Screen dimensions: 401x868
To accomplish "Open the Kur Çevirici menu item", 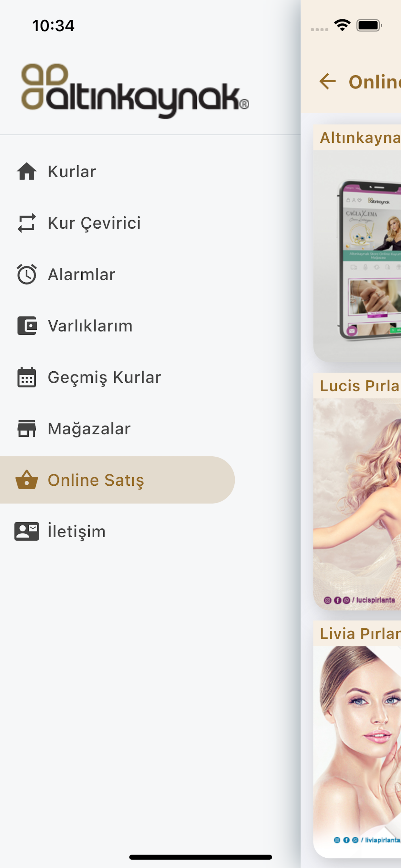I will (117, 223).
